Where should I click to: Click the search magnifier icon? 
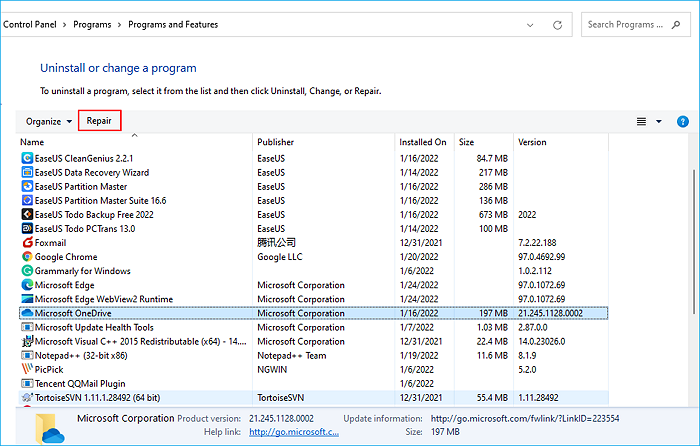[x=676, y=25]
